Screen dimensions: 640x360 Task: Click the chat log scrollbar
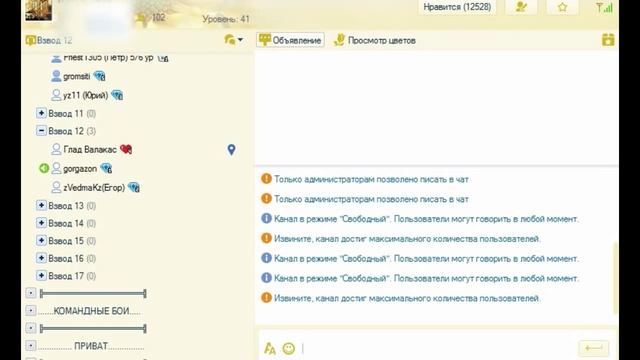tap(615, 278)
